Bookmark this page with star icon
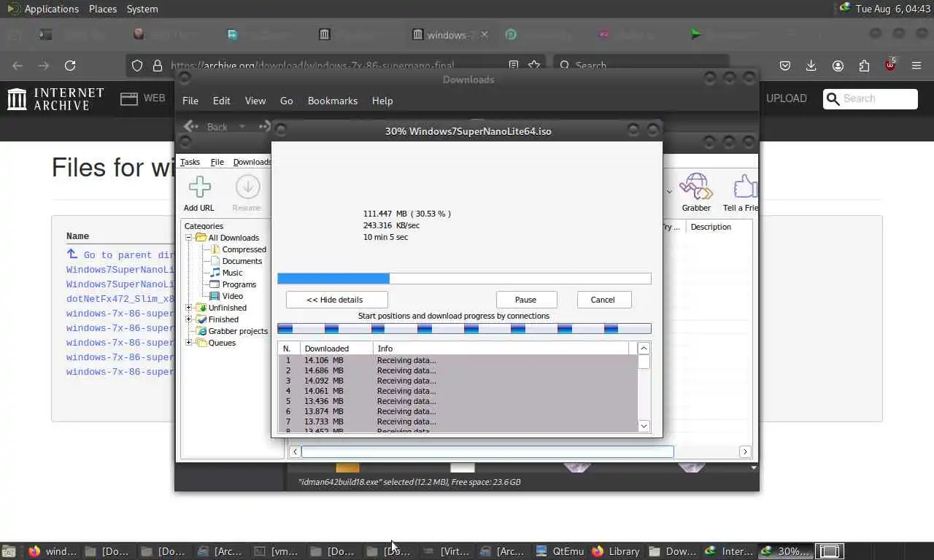934x560 pixels. coord(534,66)
